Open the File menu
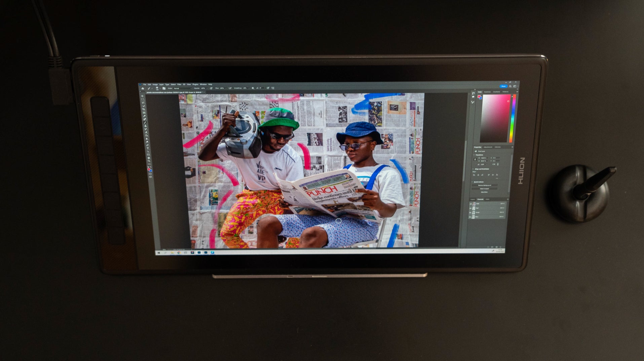This screenshot has width=644, height=361. click(x=145, y=84)
